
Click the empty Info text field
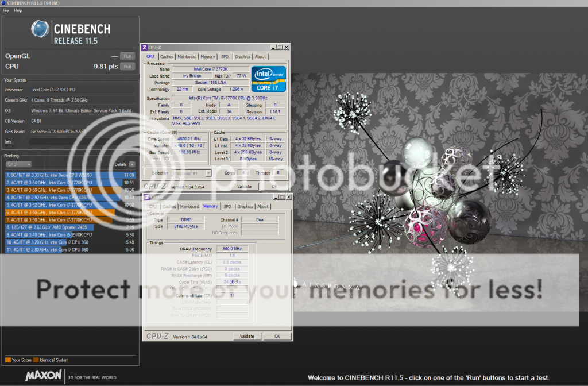(83, 142)
